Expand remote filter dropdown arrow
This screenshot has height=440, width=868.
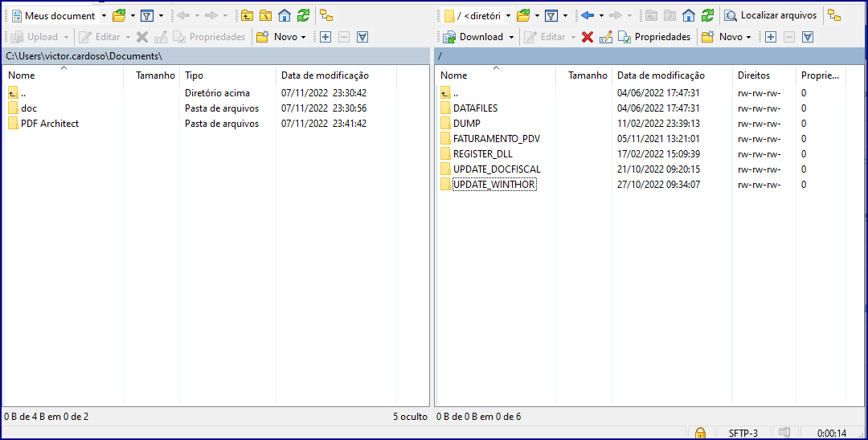565,16
